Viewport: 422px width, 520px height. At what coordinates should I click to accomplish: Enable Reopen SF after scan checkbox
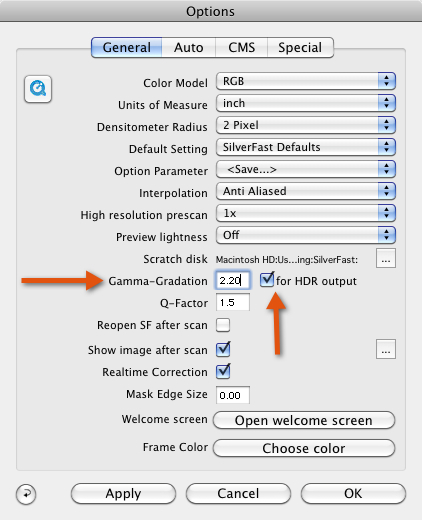click(223, 325)
